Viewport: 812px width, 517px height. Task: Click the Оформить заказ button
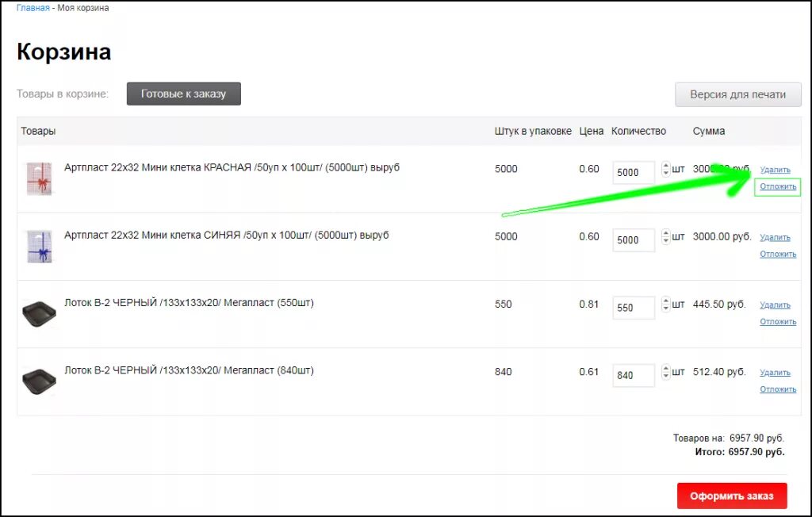[x=732, y=496]
